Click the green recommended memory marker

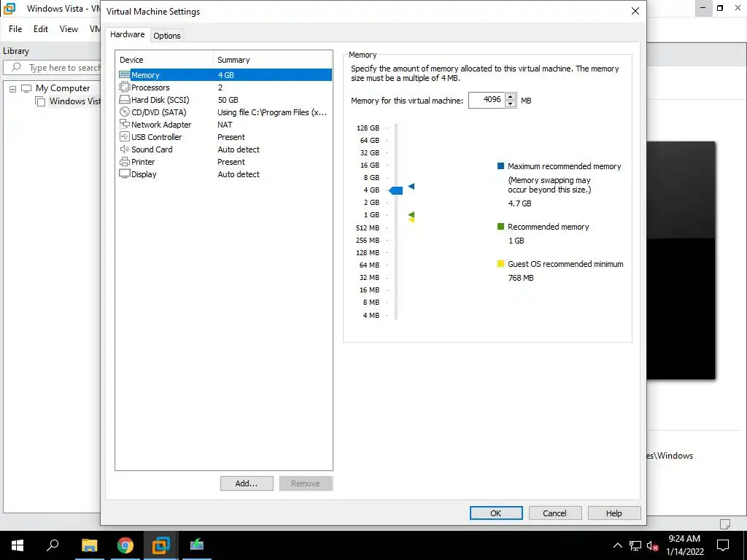[x=411, y=215]
